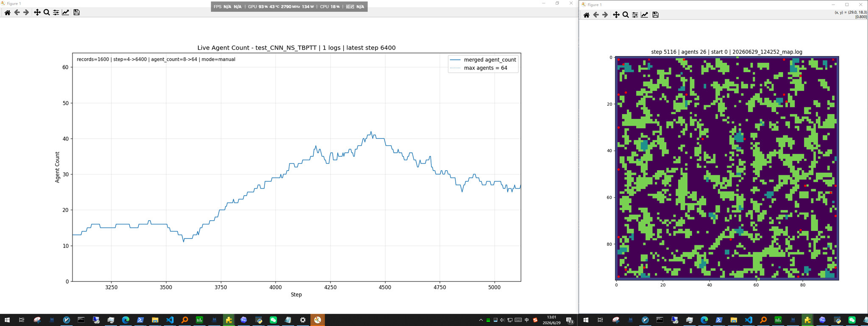The image size is (868, 326).
Task: Click the 'Step' x-axis label
Action: [x=296, y=295]
